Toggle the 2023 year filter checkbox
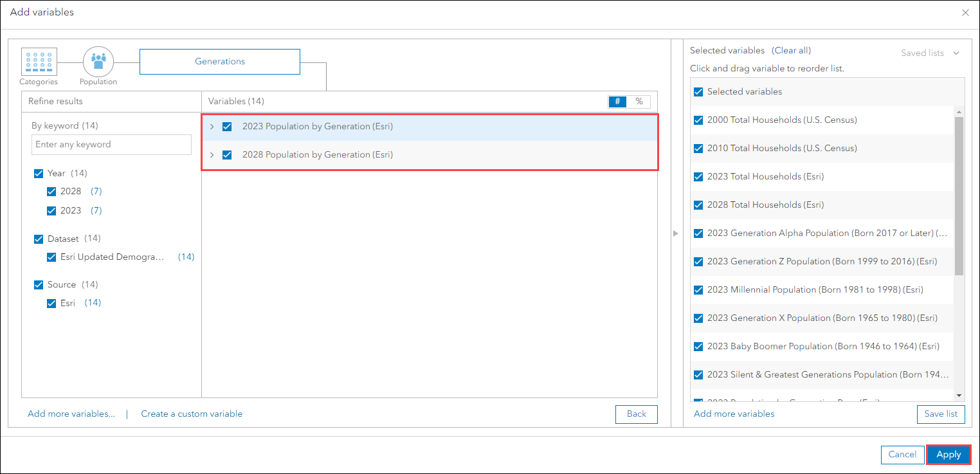This screenshot has height=474, width=980. point(51,211)
